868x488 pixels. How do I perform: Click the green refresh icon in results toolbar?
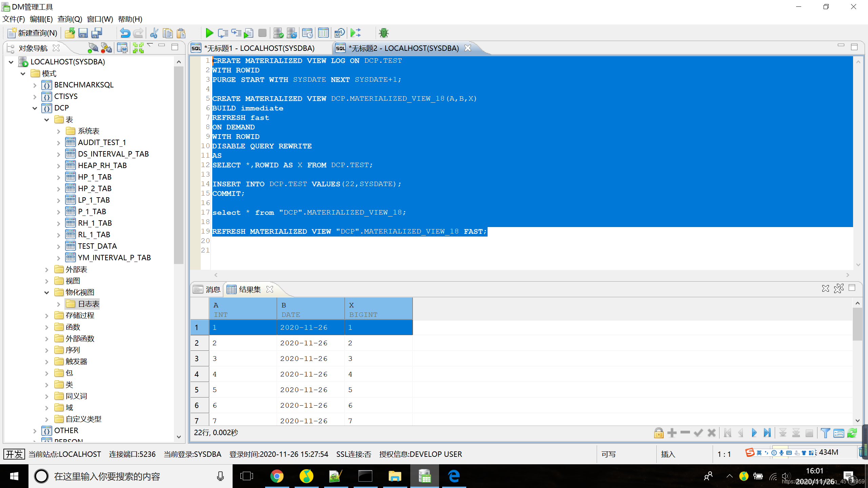coord(852,433)
